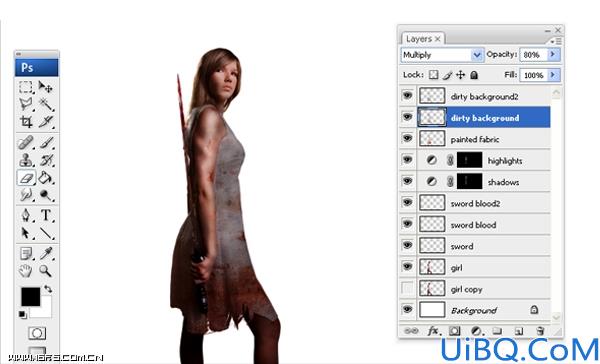Select the Crop tool
This screenshot has width=600, height=364.
click(26, 122)
